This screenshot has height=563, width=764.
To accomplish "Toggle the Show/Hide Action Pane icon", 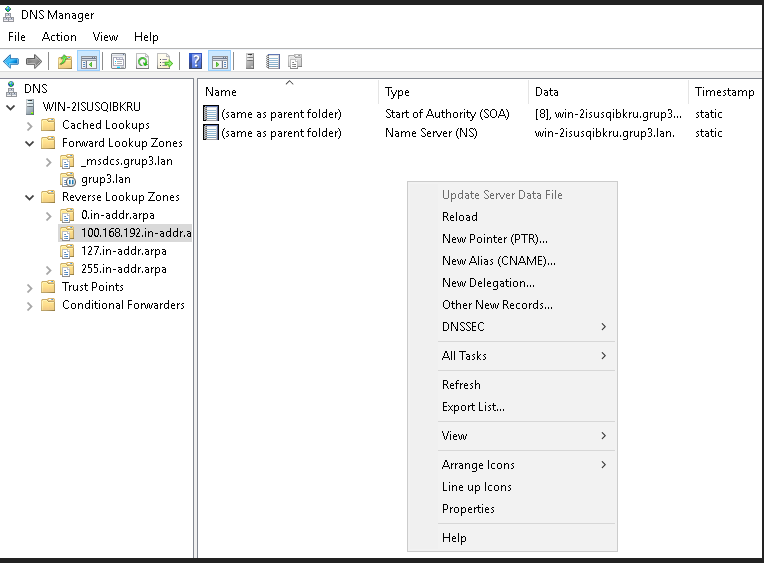I will [x=220, y=61].
